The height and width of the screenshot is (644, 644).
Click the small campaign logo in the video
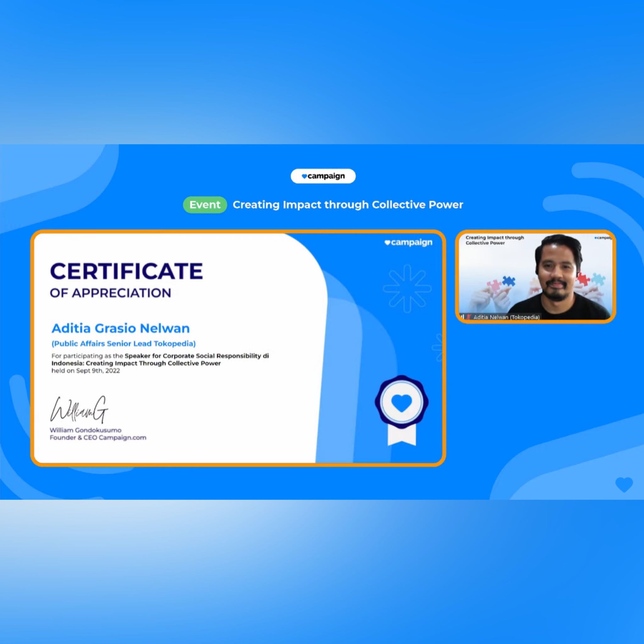click(x=603, y=238)
